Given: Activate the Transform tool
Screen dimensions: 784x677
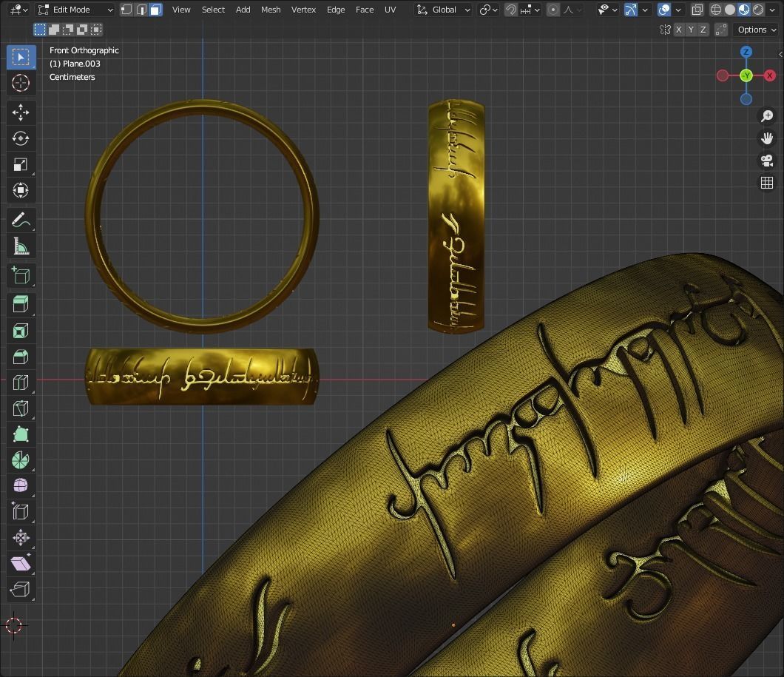Looking at the screenshot, I should click(21, 190).
